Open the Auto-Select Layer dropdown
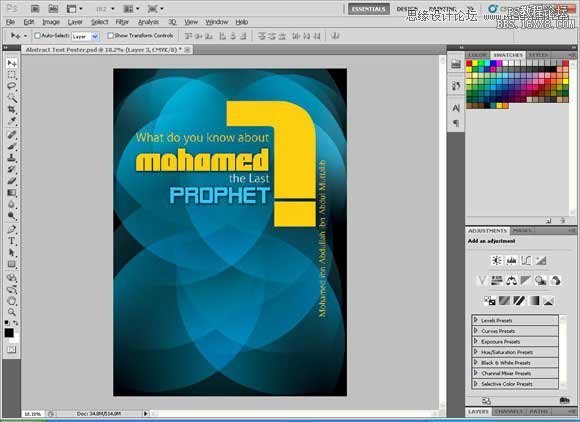Screen dimensions: 580x422 point(85,36)
